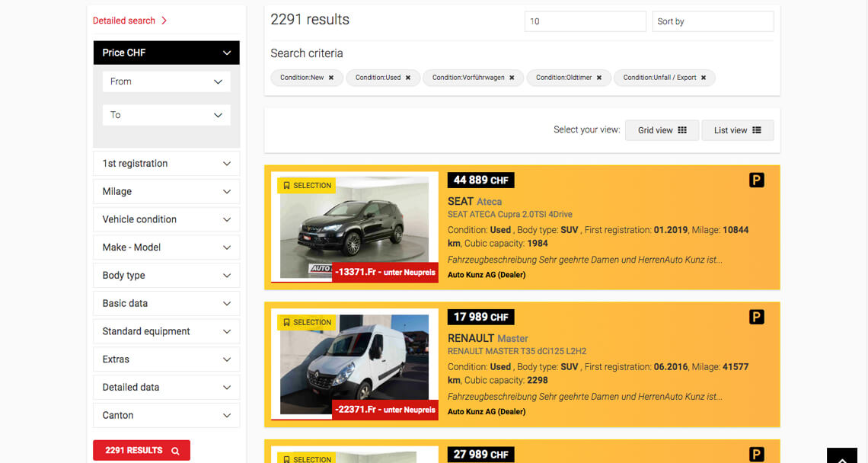
Task: Click Auto Kunz AG (Dealer) under SEAT Ateca
Action: click(487, 275)
